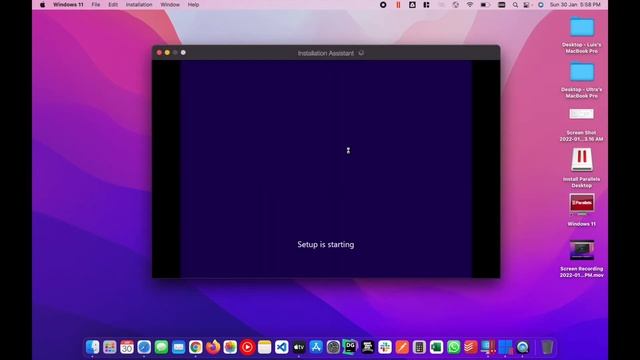Open YouTube Music from the Dock

pyautogui.click(x=247, y=347)
